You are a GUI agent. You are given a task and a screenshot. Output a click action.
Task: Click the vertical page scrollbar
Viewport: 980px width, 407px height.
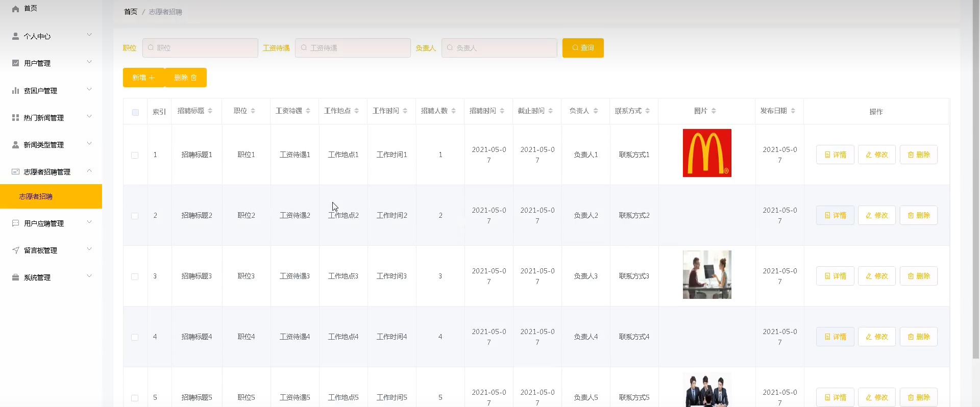976,179
